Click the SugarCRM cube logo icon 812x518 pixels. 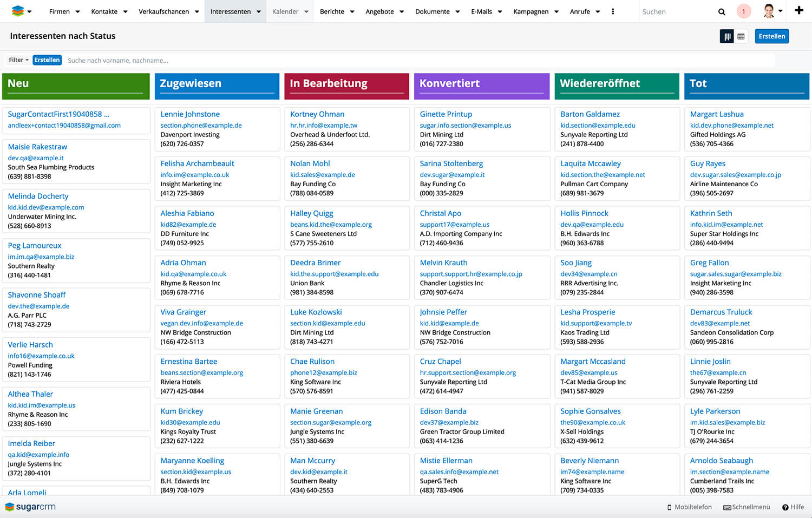17,11
